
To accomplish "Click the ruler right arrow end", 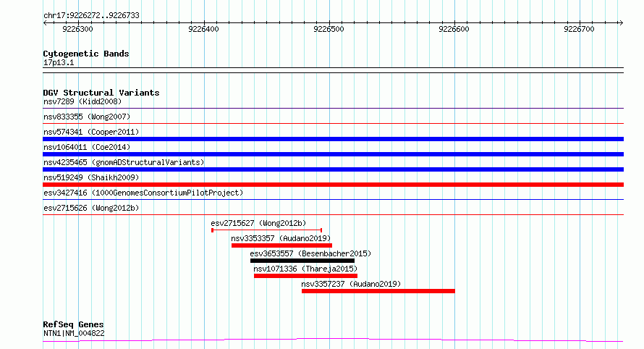I will (621, 23).
